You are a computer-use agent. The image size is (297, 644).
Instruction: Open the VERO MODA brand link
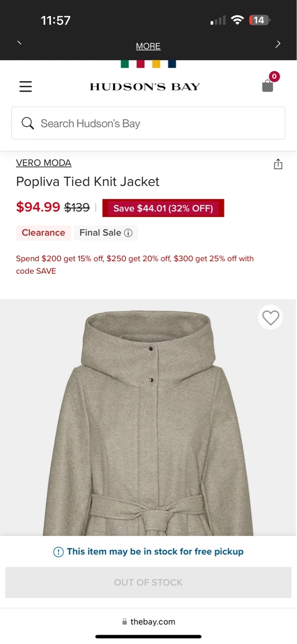44,163
